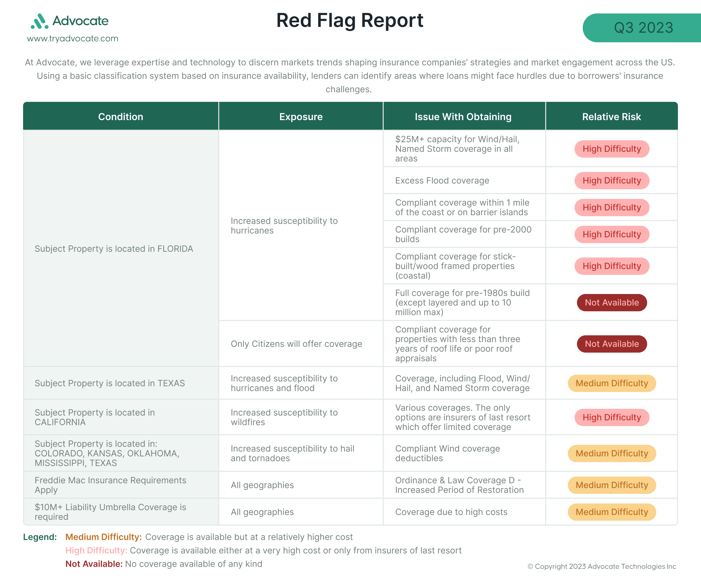Click the Issue With Obtaining header
This screenshot has width=701, height=588.
464,116
